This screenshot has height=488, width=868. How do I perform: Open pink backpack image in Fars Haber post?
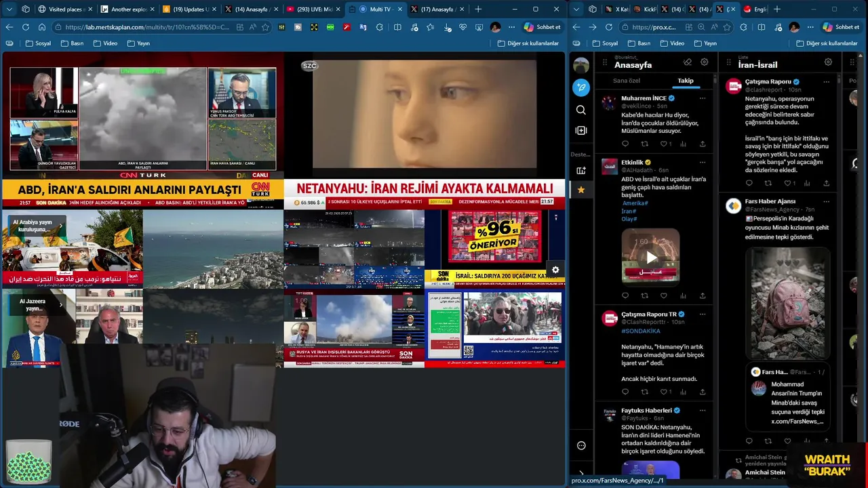787,303
